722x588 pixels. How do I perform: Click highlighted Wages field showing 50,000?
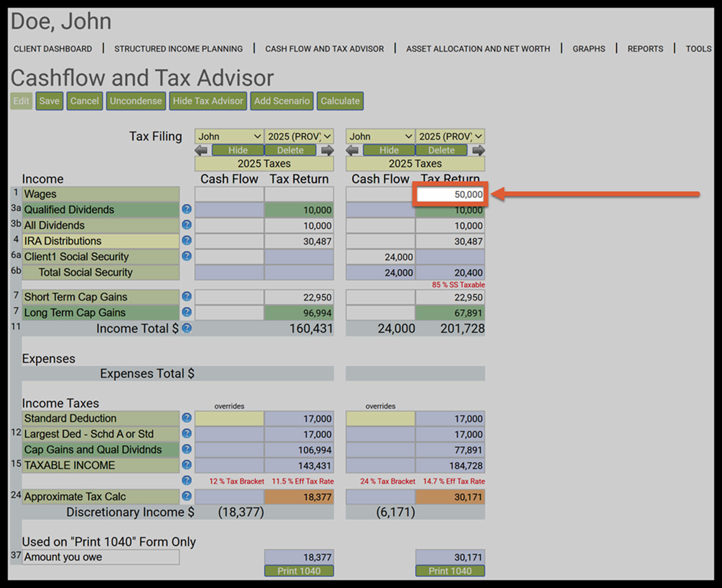(450, 194)
